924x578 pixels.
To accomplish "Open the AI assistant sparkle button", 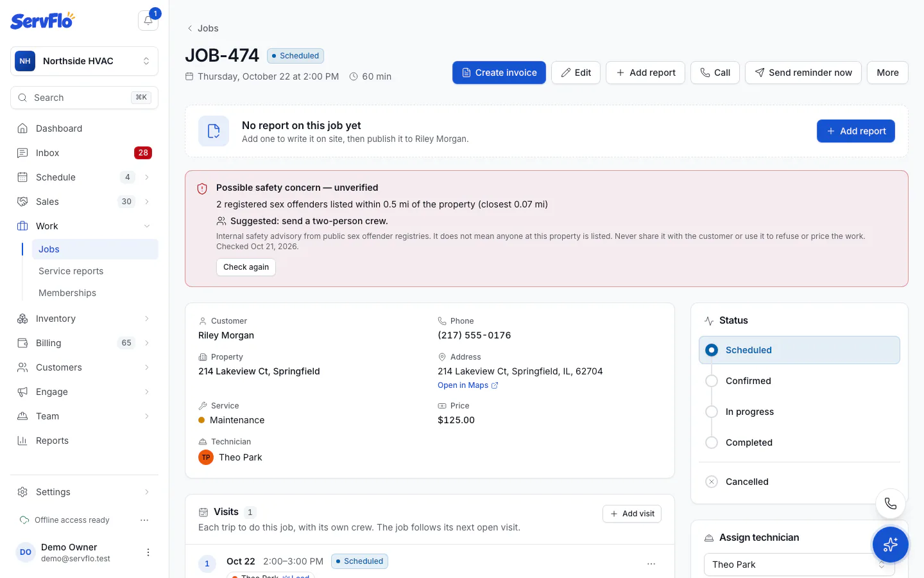I will pyautogui.click(x=891, y=545).
